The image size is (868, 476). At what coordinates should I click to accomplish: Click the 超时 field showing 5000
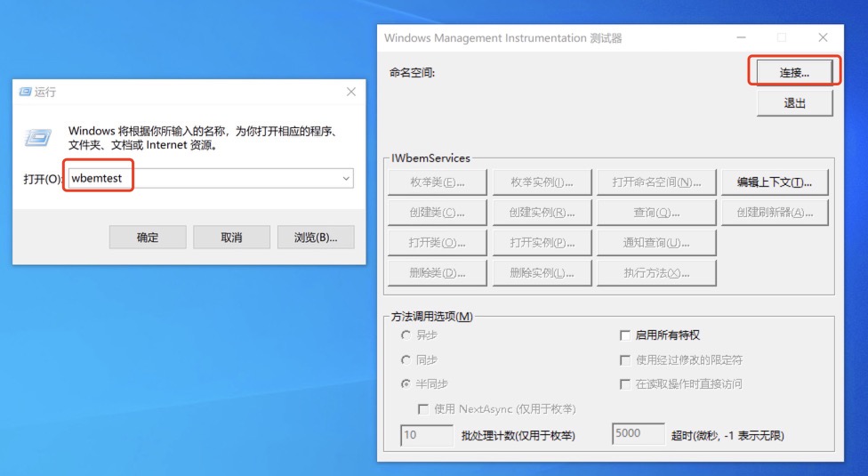click(639, 433)
